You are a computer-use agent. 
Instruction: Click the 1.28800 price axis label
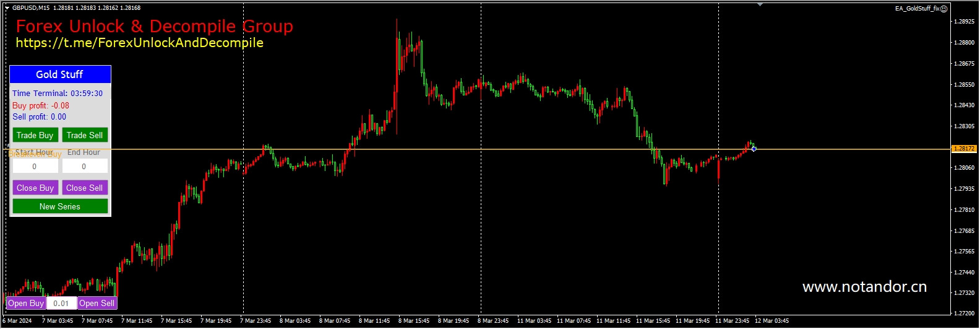[x=964, y=43]
